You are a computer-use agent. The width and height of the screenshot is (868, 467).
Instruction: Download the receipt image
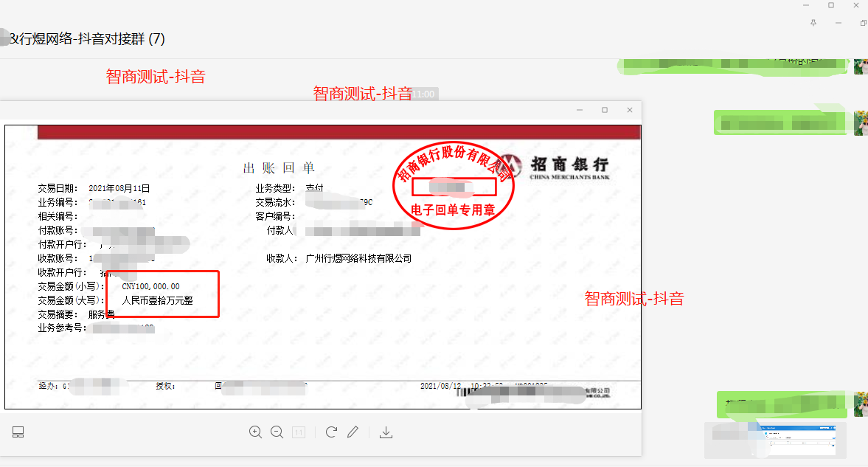tap(386, 432)
